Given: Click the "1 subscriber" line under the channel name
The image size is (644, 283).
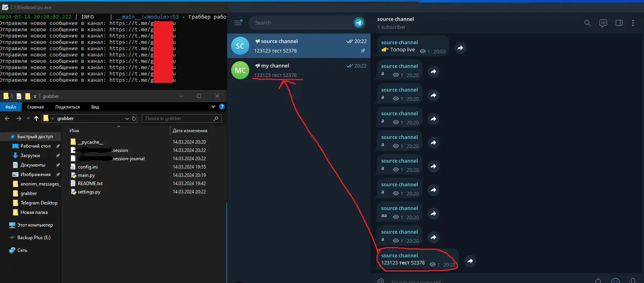Looking at the screenshot, I should click(391, 27).
